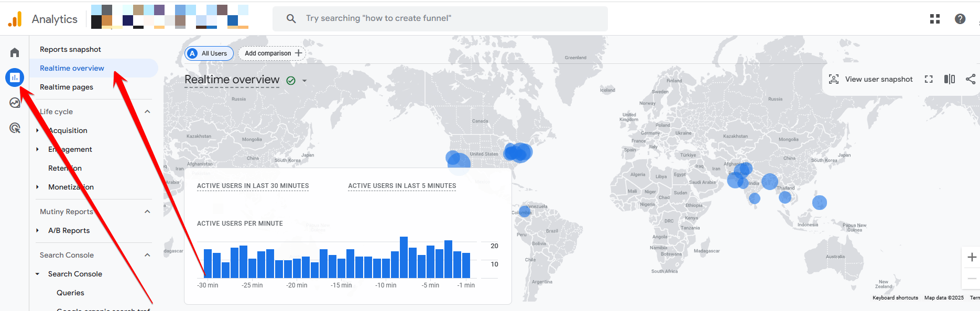Screen dimensions: 980x311
Task: Open the Google apps grid icon
Action: pyautogui.click(x=935, y=19)
